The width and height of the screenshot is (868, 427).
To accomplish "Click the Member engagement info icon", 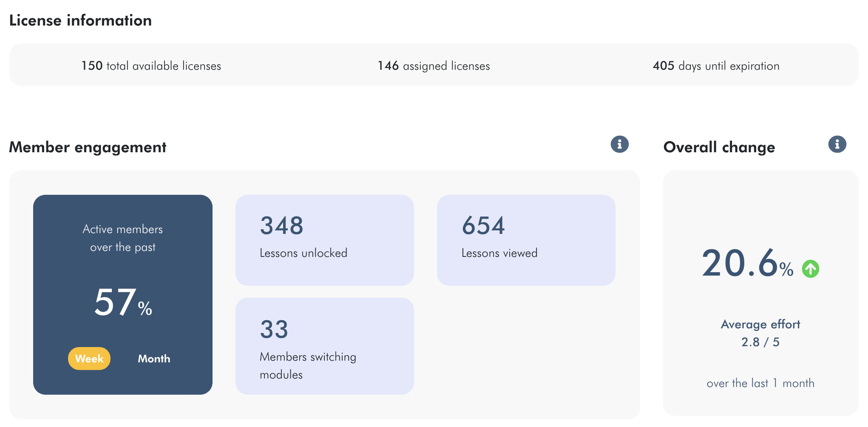I will (x=619, y=144).
